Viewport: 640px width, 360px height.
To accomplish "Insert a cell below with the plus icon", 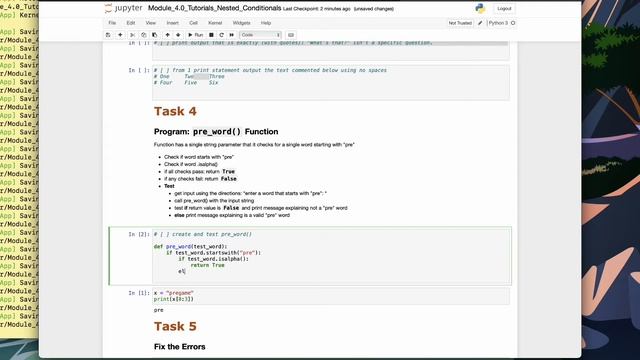I will pos(120,35).
